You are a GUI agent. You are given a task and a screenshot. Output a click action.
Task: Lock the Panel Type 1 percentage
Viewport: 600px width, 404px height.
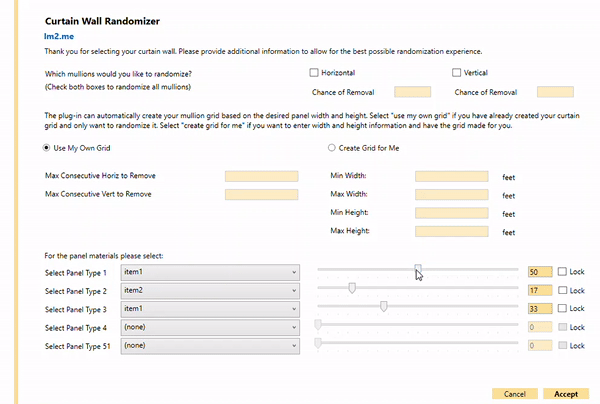[562, 272]
